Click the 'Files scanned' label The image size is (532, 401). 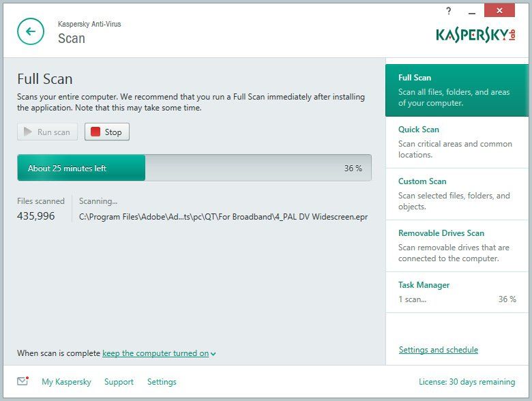click(x=41, y=200)
